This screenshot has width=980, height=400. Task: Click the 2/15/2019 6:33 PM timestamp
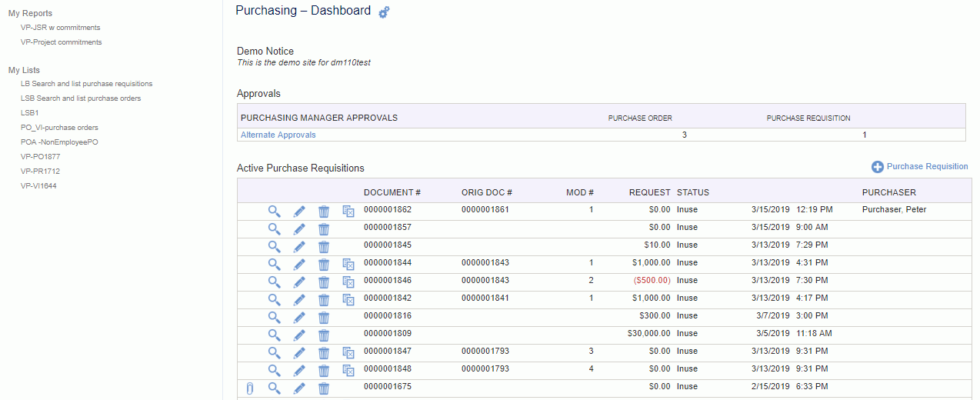789,386
